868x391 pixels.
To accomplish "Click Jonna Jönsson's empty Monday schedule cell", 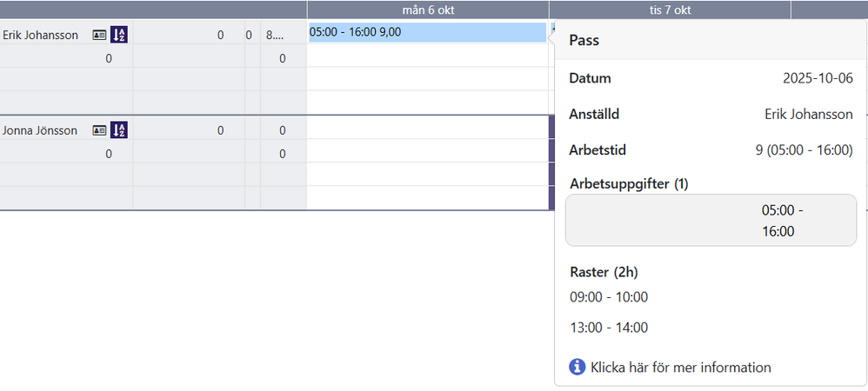I will [x=427, y=128].
